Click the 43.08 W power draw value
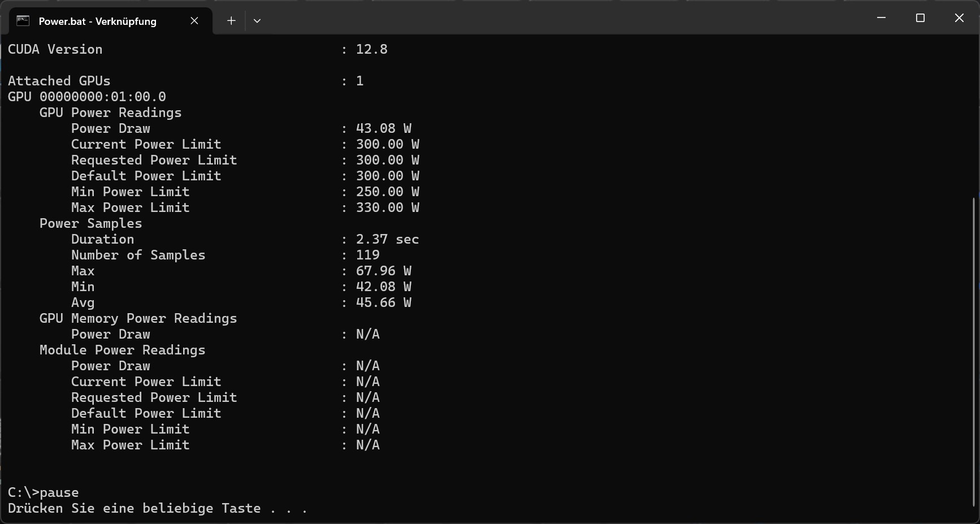The image size is (980, 524). (x=383, y=128)
